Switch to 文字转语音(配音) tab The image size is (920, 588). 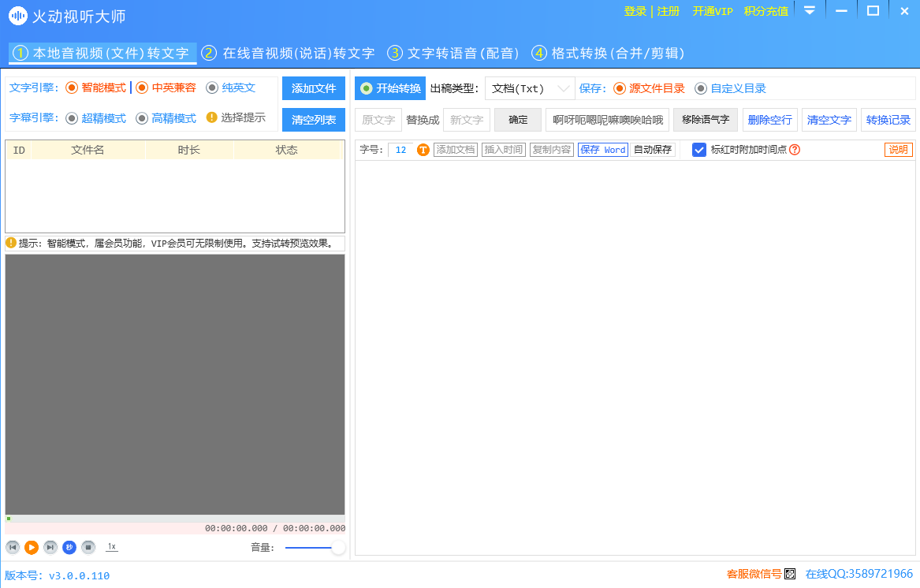453,54
